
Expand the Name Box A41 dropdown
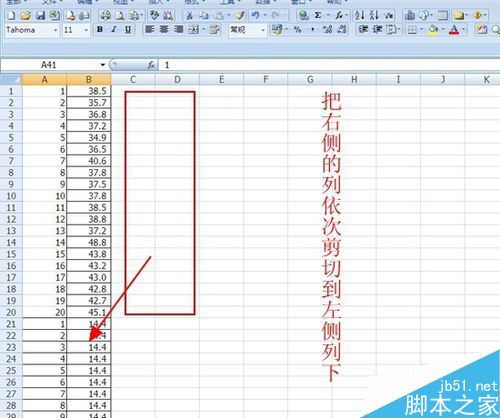coord(103,65)
